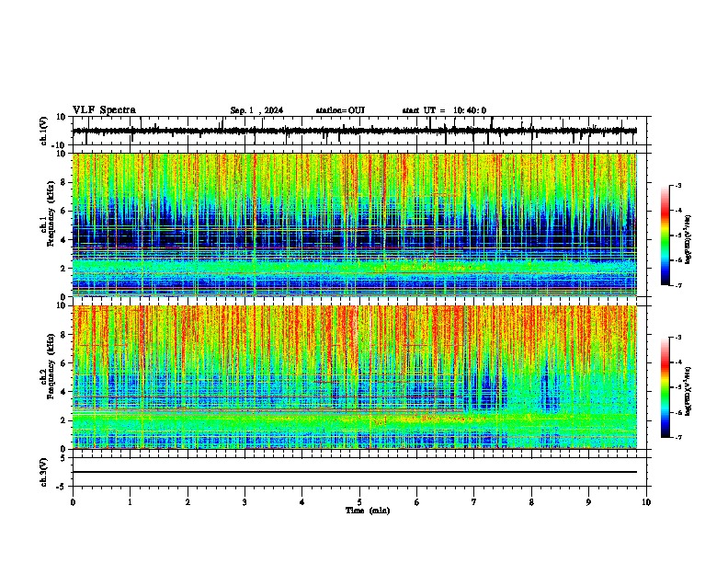728x563 pixels.
Task: Click the "2" kHz tick on ch.2 spectrogram
Action: pos(63,420)
